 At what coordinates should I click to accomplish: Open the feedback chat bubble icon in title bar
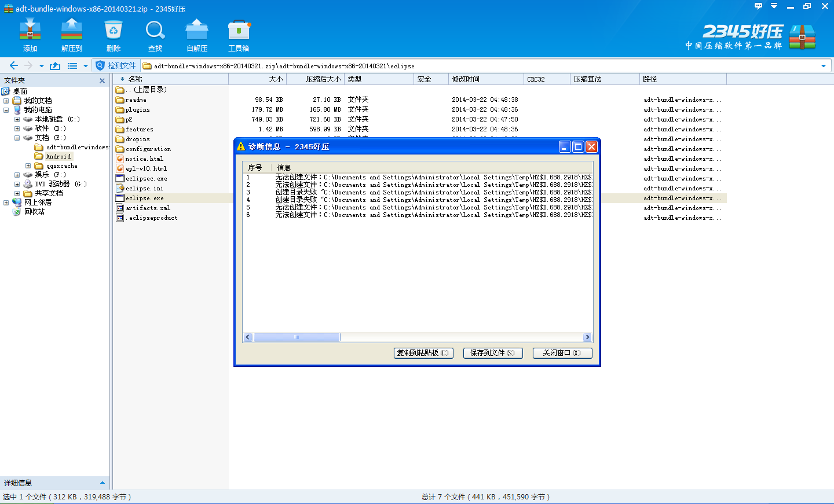[758, 6]
